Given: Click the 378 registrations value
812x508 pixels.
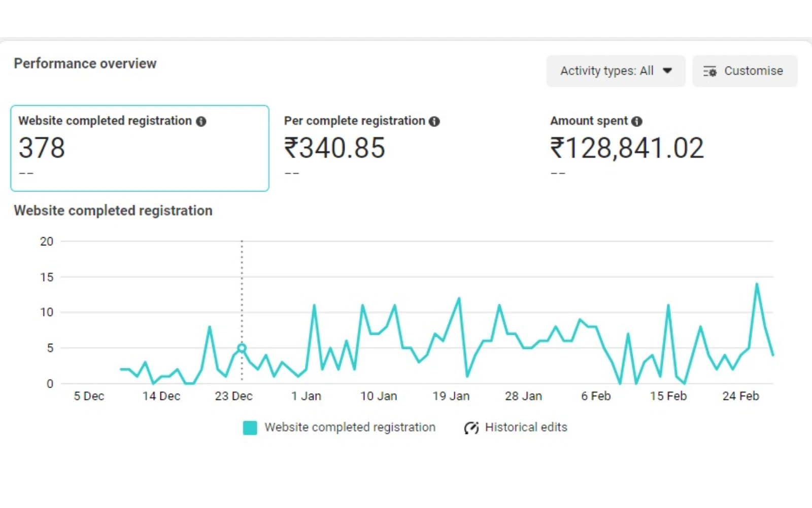Looking at the screenshot, I should (42, 148).
